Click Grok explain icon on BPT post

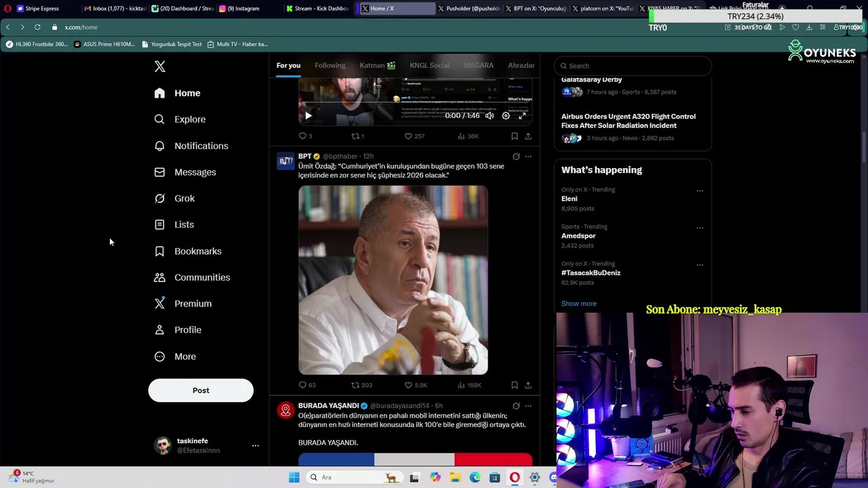516,157
